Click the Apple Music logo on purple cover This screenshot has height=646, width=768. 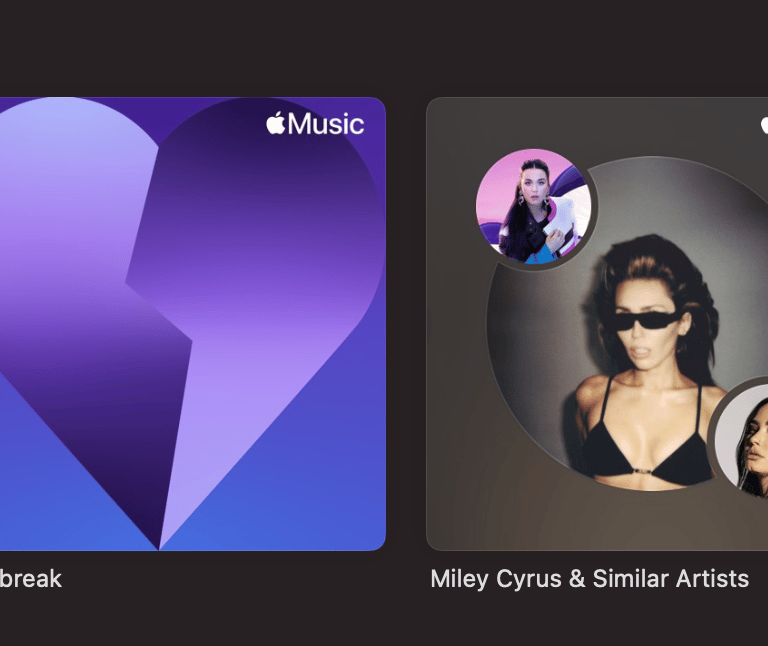coord(315,123)
